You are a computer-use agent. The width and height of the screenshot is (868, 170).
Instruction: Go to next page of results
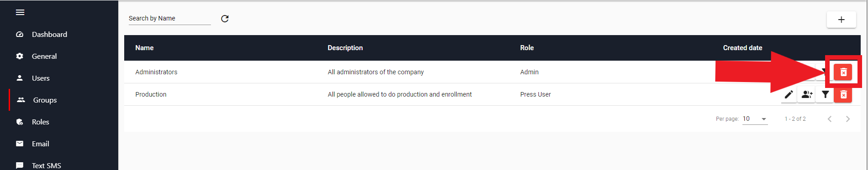[847, 119]
